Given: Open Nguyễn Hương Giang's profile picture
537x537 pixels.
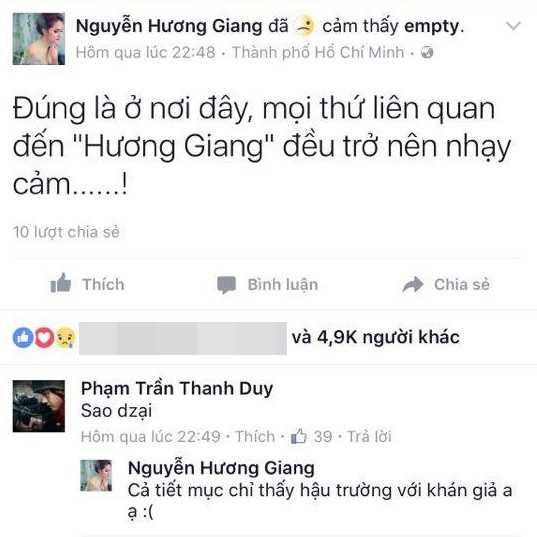Looking at the screenshot, I should 39,39.
